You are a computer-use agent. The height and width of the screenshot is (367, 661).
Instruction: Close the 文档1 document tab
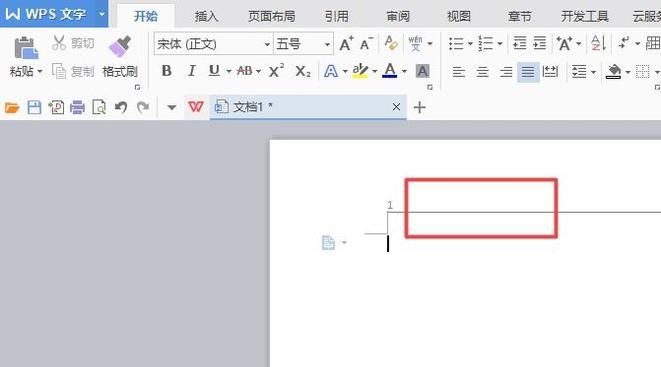396,107
